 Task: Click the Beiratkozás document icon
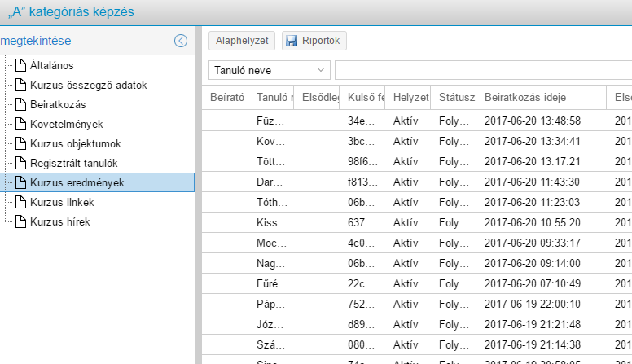tap(21, 104)
